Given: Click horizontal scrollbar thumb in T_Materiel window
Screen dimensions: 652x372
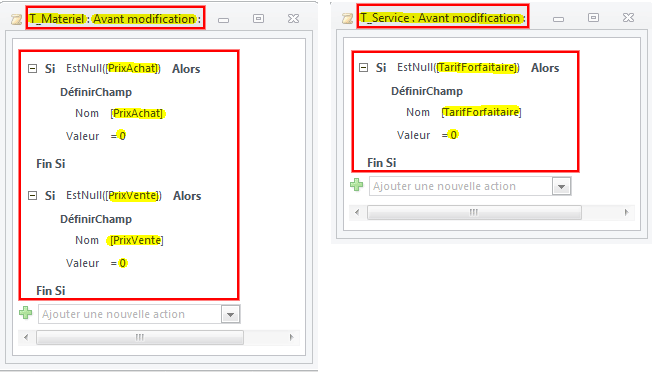Looking at the screenshot, I should [140, 337].
